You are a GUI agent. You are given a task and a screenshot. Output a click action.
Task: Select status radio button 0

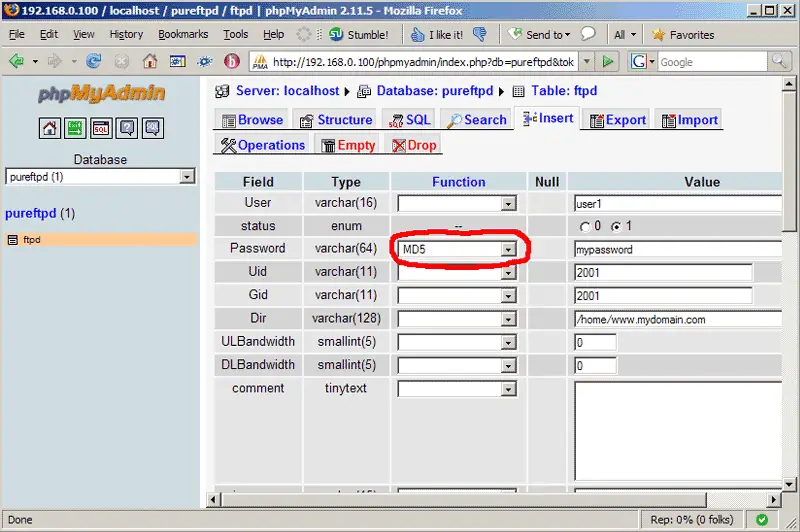coord(585,226)
